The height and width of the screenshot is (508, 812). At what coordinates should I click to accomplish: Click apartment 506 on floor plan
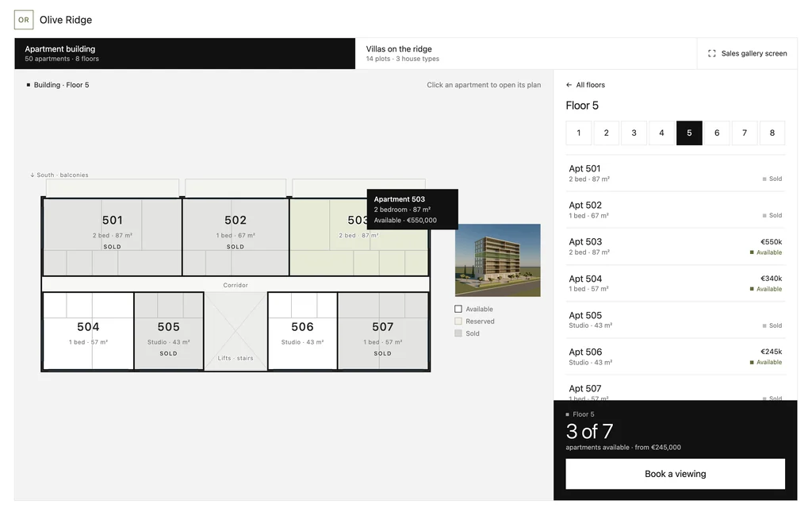click(302, 331)
